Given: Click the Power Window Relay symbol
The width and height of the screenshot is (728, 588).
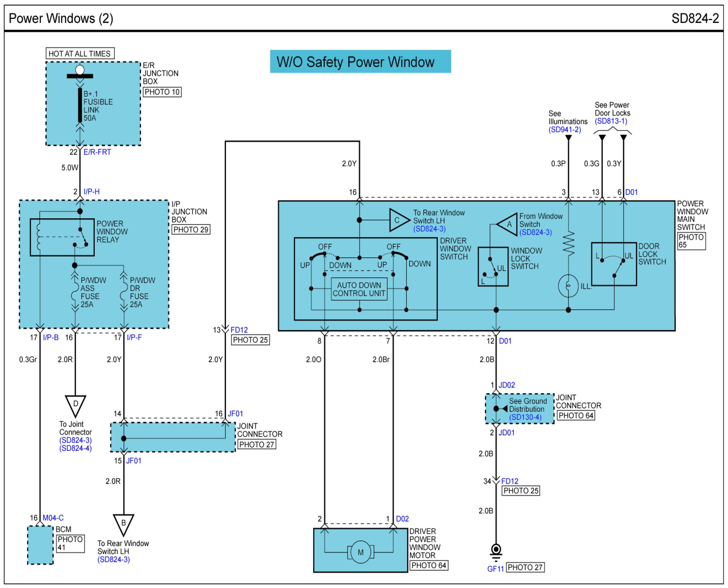Looking at the screenshot, I should (x=62, y=237).
